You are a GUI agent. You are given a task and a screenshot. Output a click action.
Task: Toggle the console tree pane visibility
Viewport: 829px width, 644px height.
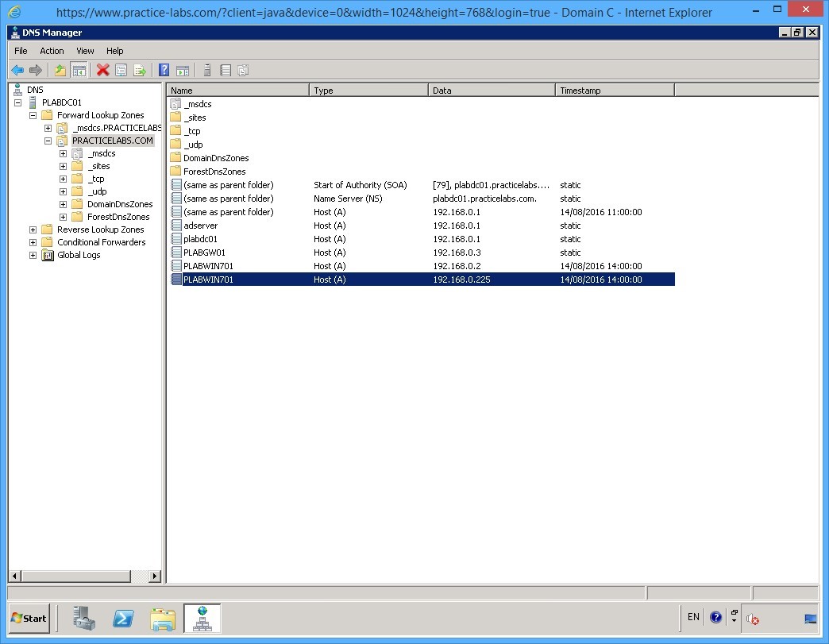[79, 70]
